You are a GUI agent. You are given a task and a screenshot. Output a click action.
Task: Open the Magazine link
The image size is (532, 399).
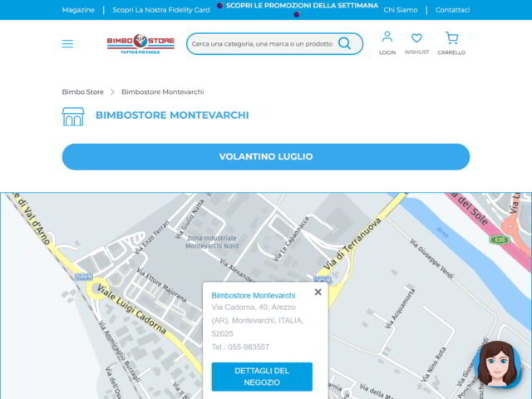[x=78, y=10]
